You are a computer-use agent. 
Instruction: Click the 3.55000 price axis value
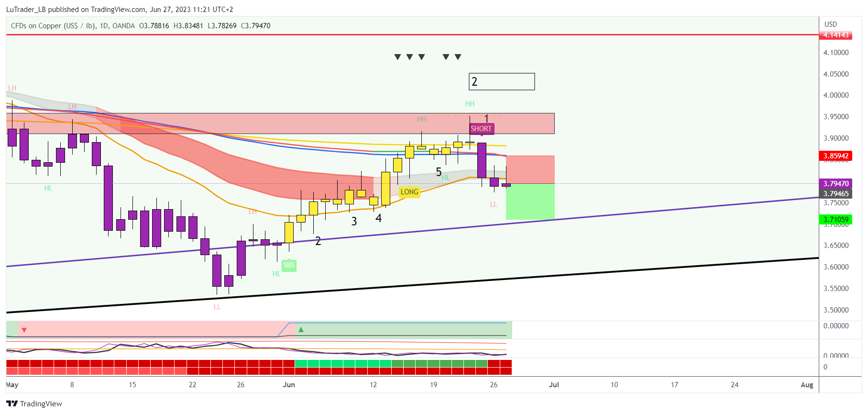tap(836, 289)
